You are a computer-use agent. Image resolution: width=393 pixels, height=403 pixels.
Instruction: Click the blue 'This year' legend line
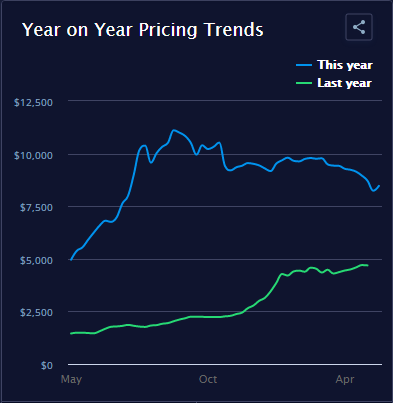(304, 65)
